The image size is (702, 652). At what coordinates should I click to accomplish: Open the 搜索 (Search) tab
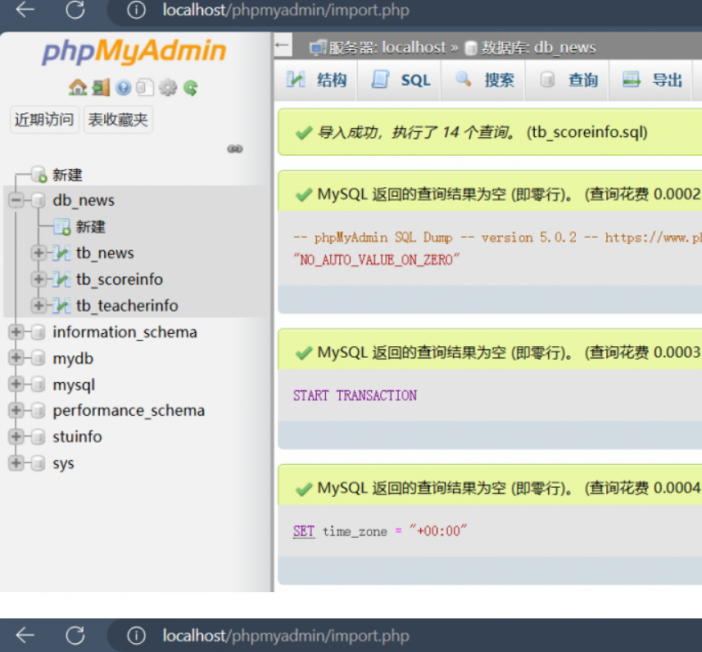coord(484,80)
